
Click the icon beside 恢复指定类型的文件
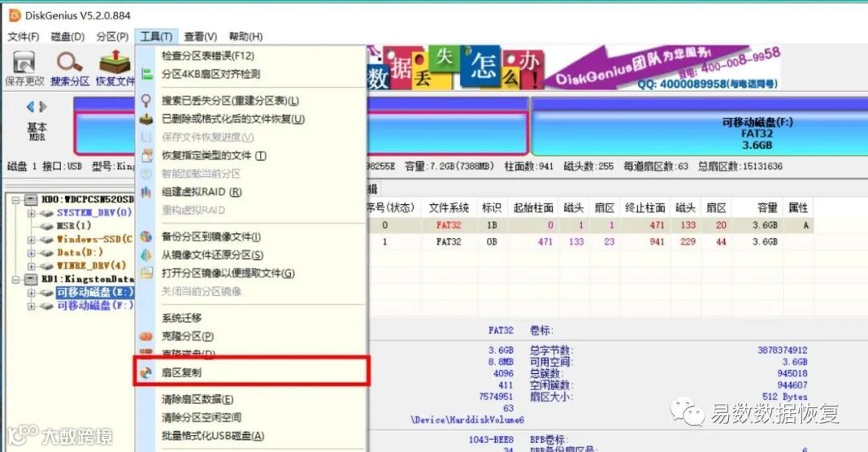pos(147,156)
